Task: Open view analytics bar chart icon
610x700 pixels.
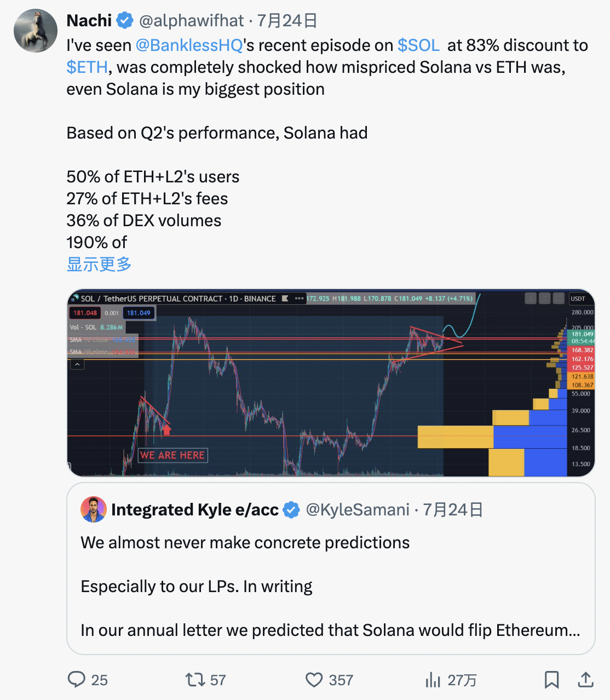Action: (x=433, y=680)
